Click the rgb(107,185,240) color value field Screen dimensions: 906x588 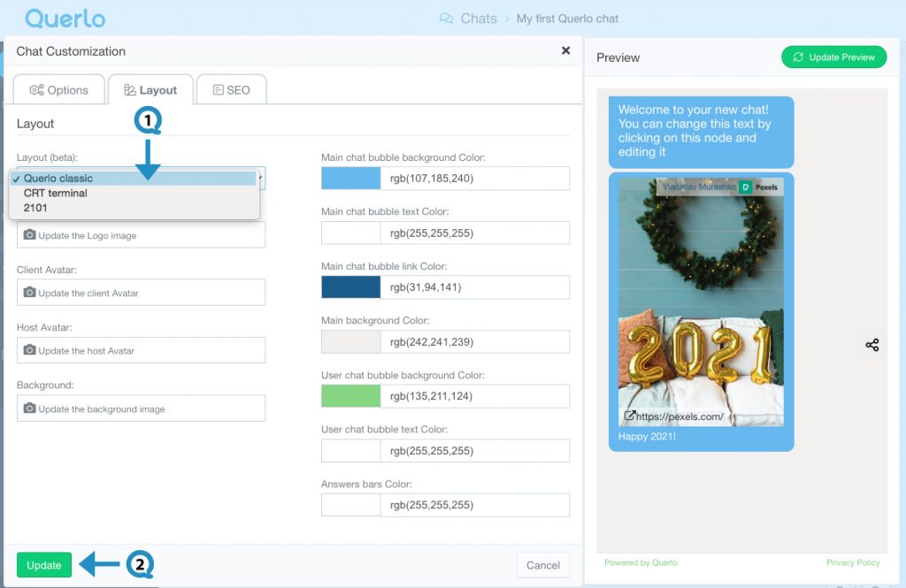pyautogui.click(x=475, y=179)
